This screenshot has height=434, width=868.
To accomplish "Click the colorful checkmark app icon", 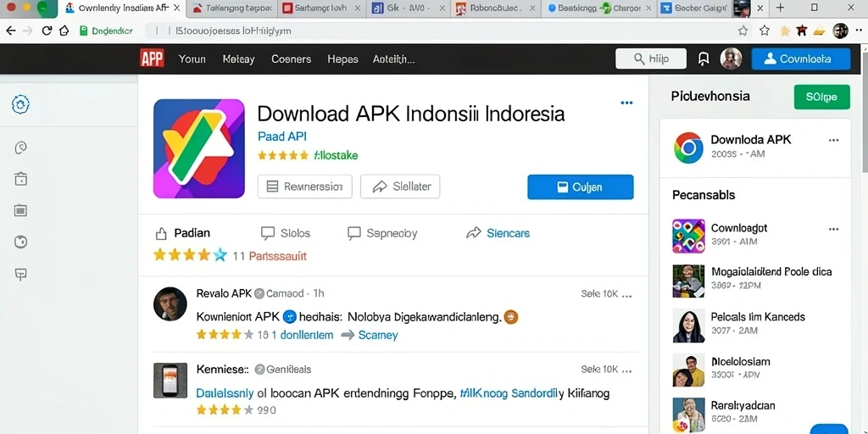I will click(198, 148).
